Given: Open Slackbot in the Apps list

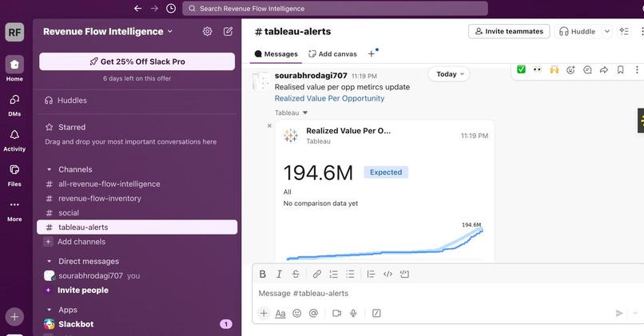Looking at the screenshot, I should click(x=137, y=324).
